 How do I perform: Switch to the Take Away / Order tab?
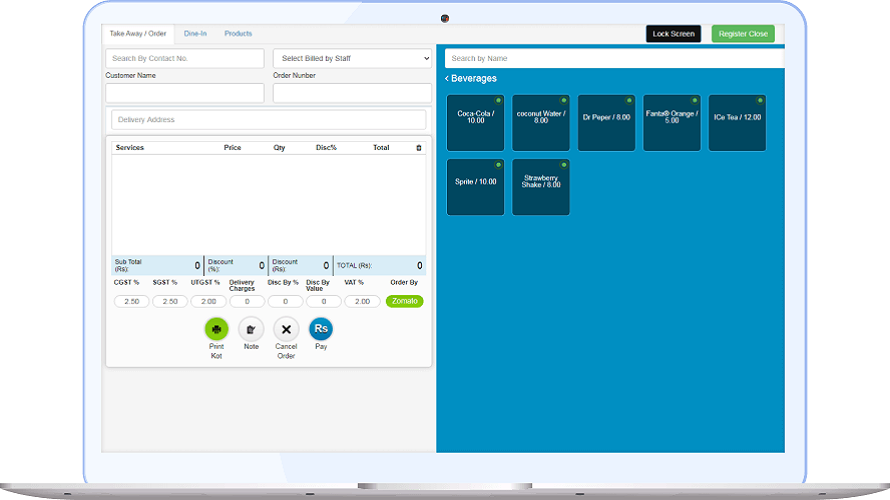click(x=138, y=33)
